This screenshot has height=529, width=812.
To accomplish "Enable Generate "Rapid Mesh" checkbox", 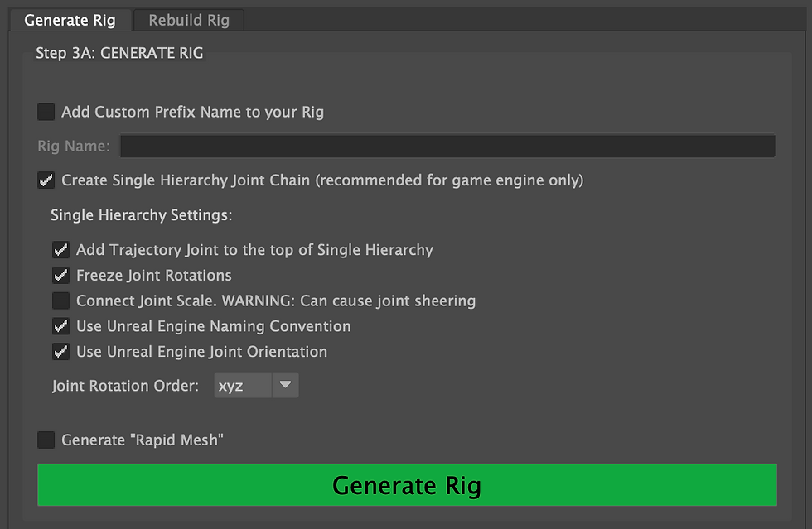I will click(x=46, y=440).
